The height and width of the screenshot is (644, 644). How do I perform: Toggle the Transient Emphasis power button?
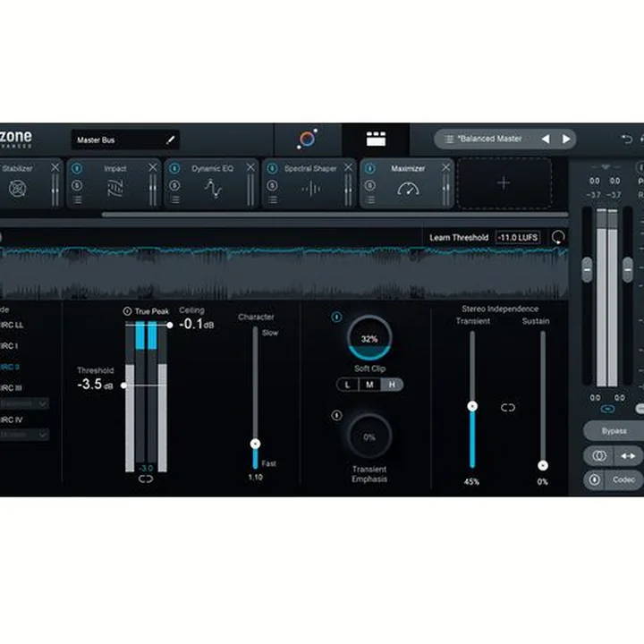pos(336,416)
